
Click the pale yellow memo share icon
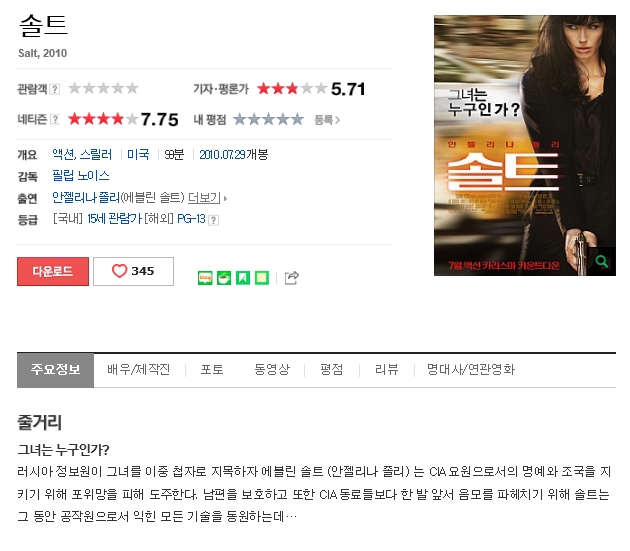262,278
